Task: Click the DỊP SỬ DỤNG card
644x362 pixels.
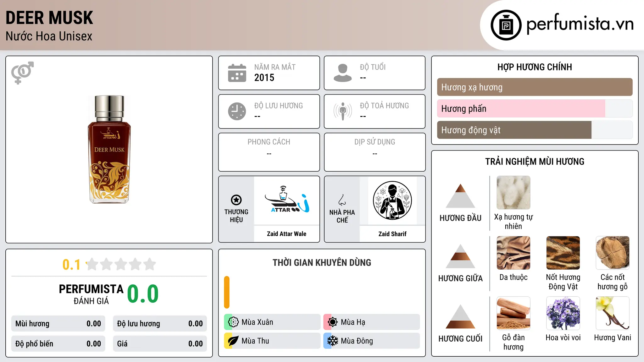Action: (x=375, y=152)
